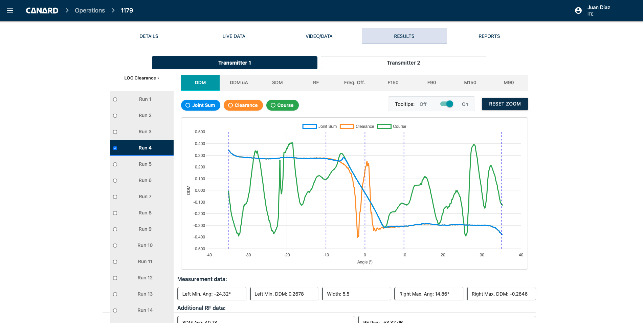This screenshot has width=644, height=323.
Task: Open the M90 tab
Action: click(509, 83)
